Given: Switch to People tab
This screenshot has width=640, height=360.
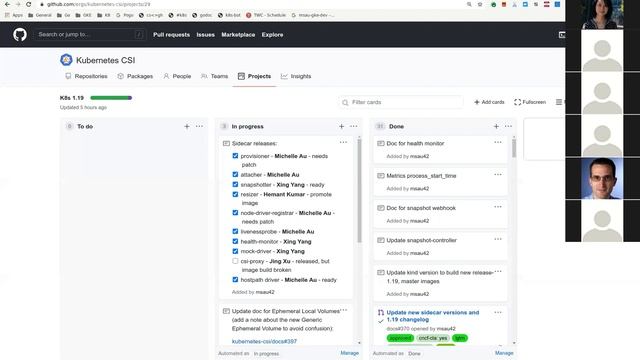Looking at the screenshot, I should click(x=177, y=76).
